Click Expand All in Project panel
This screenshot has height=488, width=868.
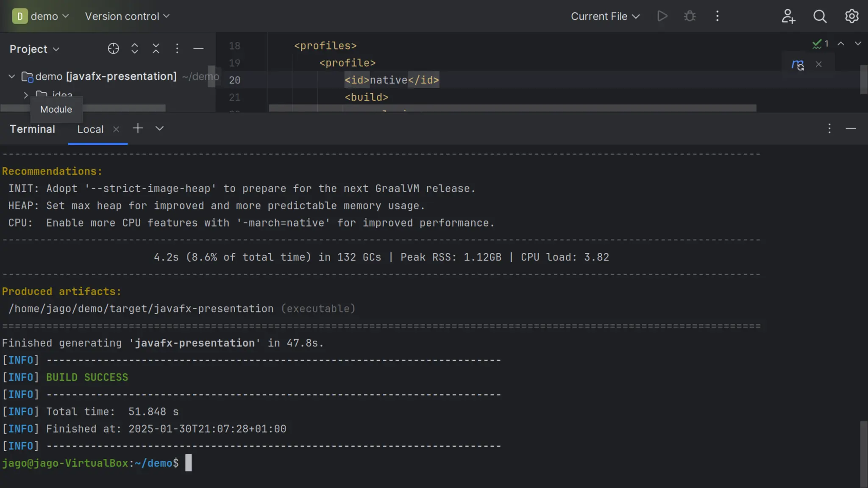click(x=135, y=49)
